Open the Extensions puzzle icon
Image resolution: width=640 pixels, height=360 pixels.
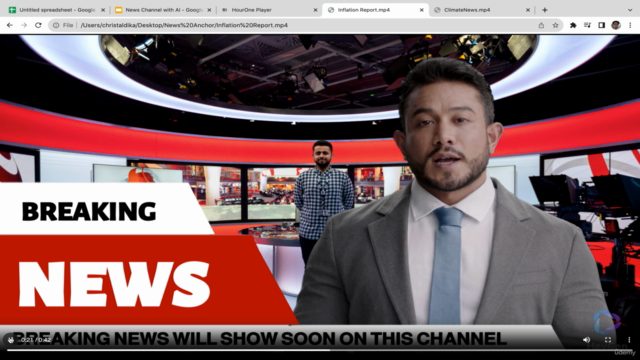click(573, 25)
